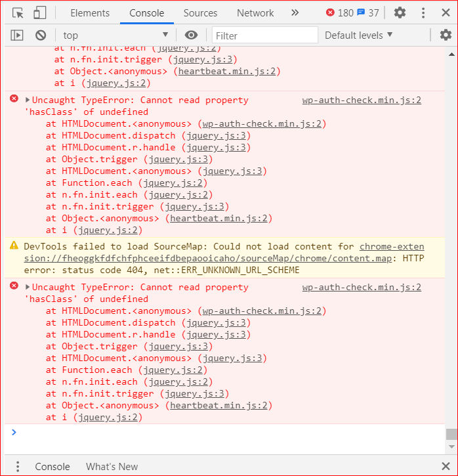Activate the inspect element picker icon
The image size is (458, 476).
(18, 13)
